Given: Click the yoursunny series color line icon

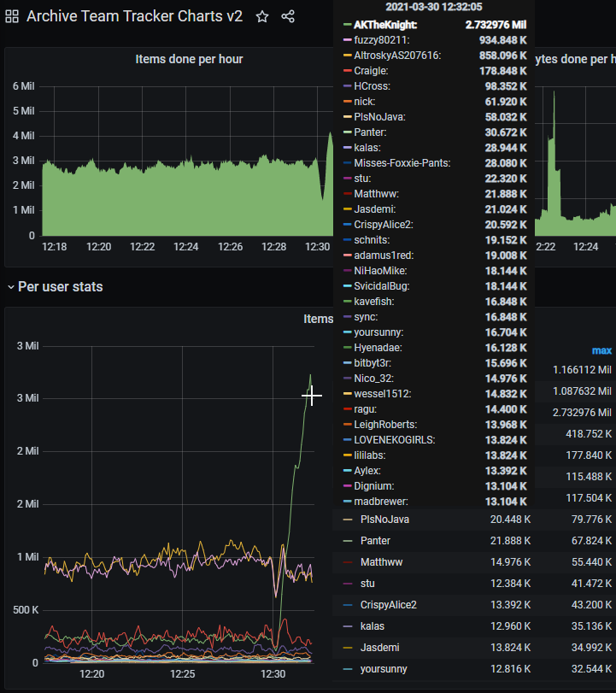Looking at the screenshot, I should pos(347,669).
